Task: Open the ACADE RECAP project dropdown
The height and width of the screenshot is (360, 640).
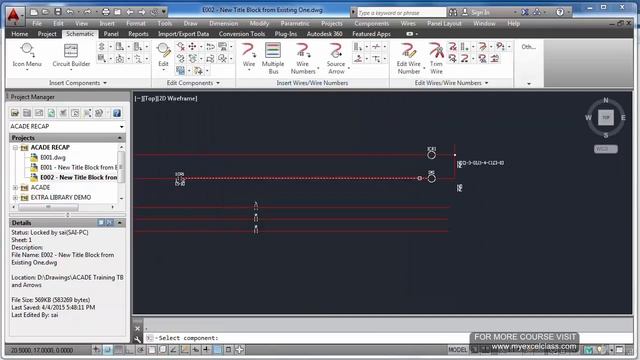Action: [121, 127]
